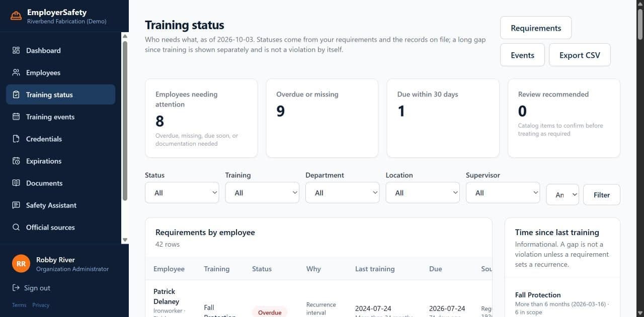Viewport: 644px width, 317px height.
Task: Export the data with Export CSV
Action: (580, 55)
